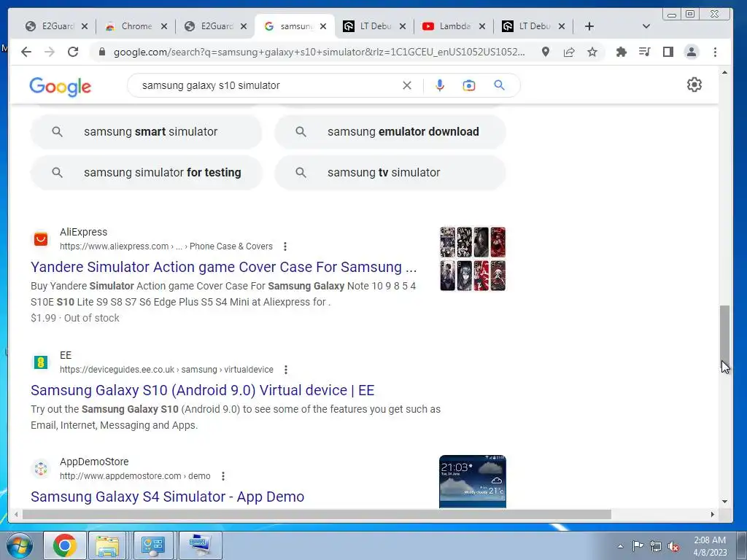This screenshot has width=747, height=560.
Task: Click the horizontal scrollbar thumb
Action: click(x=317, y=515)
